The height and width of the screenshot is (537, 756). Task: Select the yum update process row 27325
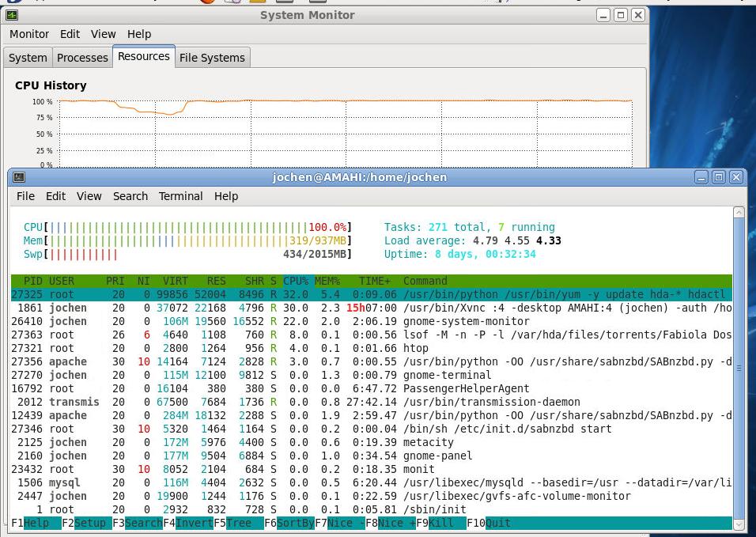pyautogui.click(x=371, y=294)
